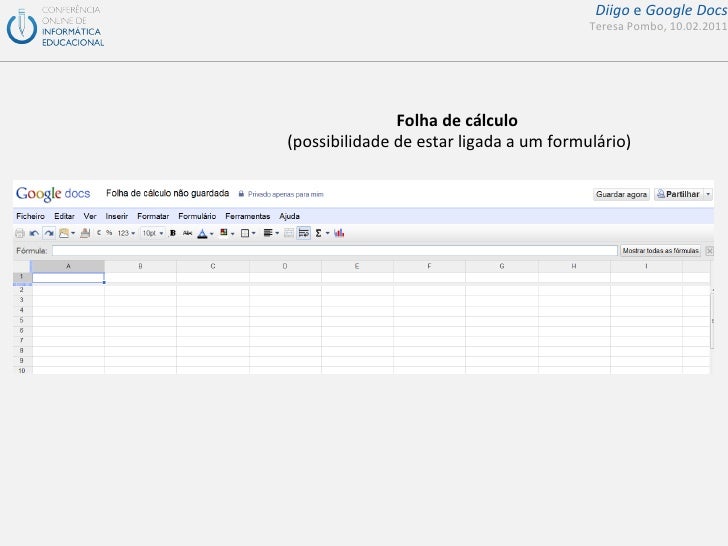The image size is (728, 546).
Task: Open the Inserir menu
Action: tap(117, 216)
